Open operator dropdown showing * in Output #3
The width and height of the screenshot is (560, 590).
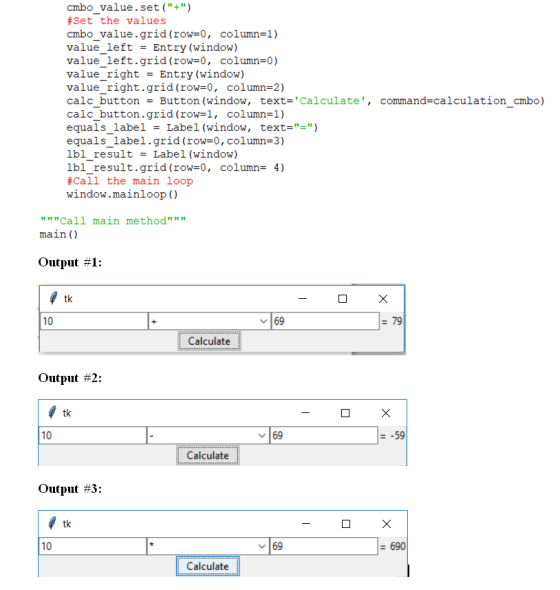point(208,546)
